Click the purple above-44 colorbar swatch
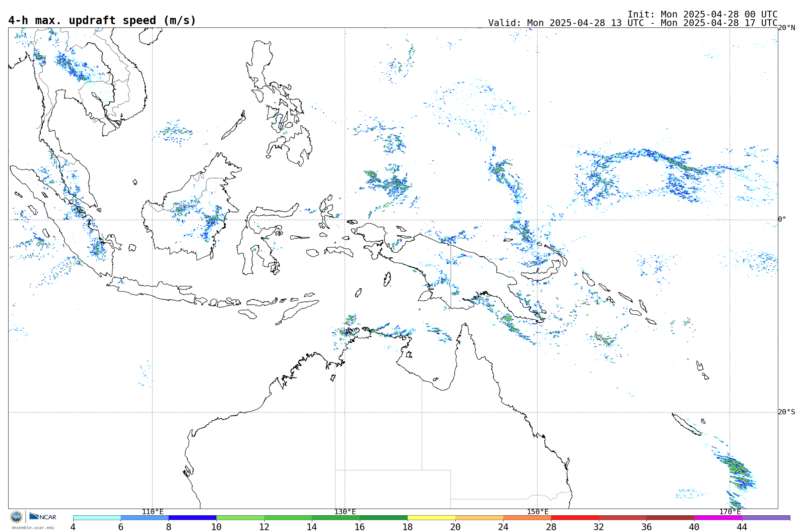The width and height of the screenshot is (802, 532). coord(766,518)
